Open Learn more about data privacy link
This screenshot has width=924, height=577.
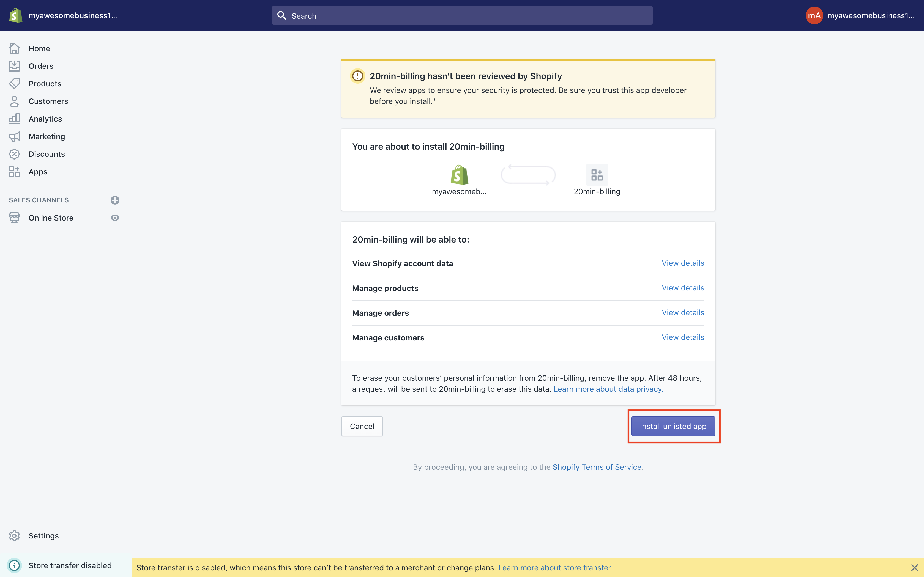click(x=608, y=389)
